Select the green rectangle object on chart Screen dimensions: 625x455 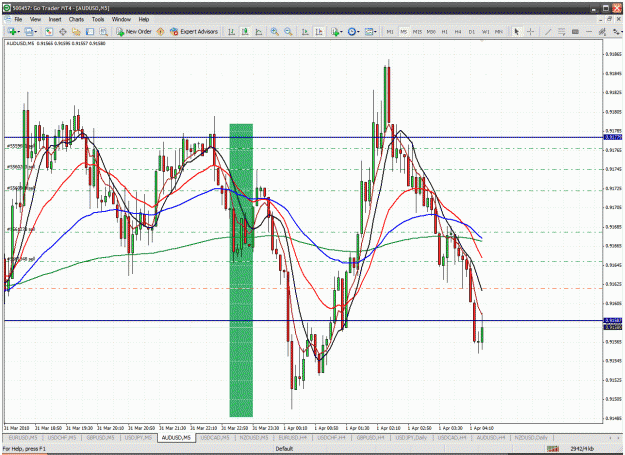pos(241,270)
